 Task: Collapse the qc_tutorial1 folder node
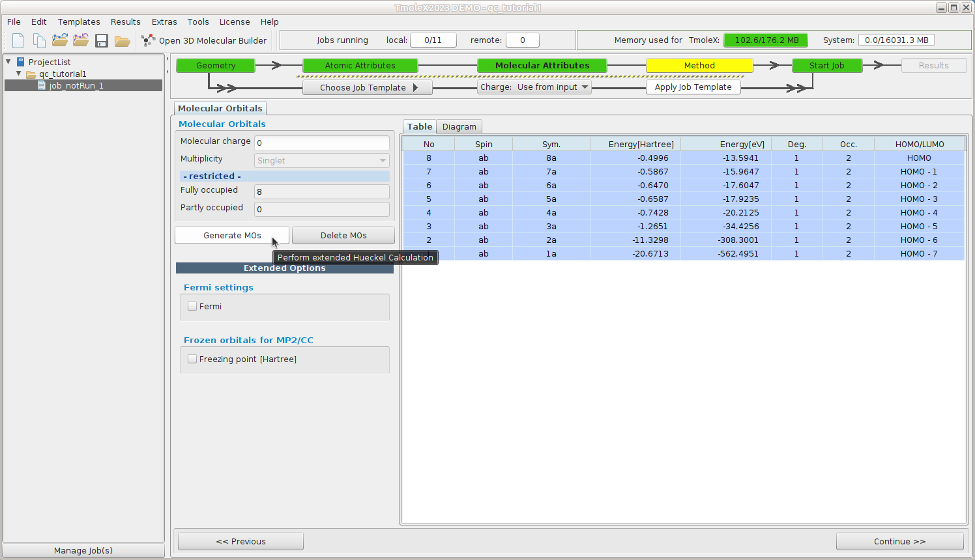click(19, 74)
